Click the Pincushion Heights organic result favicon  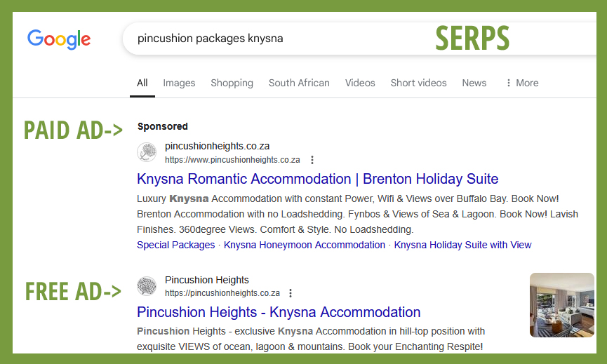[147, 286]
